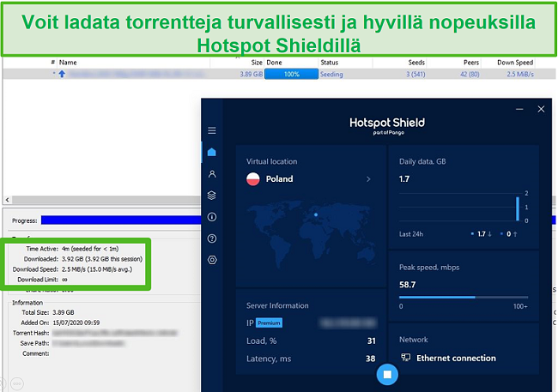This screenshot has height=392, width=558.
Task: Click Ethernet connection network icon
Action: 406,357
